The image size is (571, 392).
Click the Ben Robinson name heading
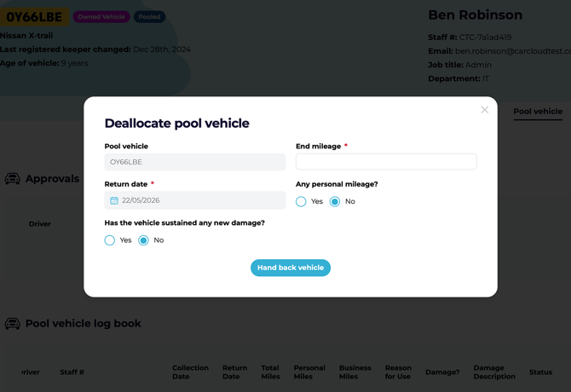tap(476, 15)
